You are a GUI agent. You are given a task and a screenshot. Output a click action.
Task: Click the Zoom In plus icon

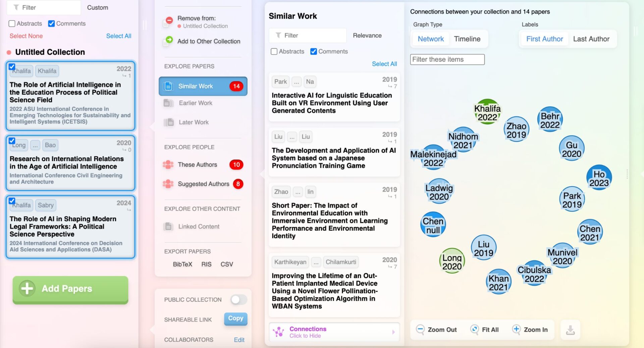516,329
